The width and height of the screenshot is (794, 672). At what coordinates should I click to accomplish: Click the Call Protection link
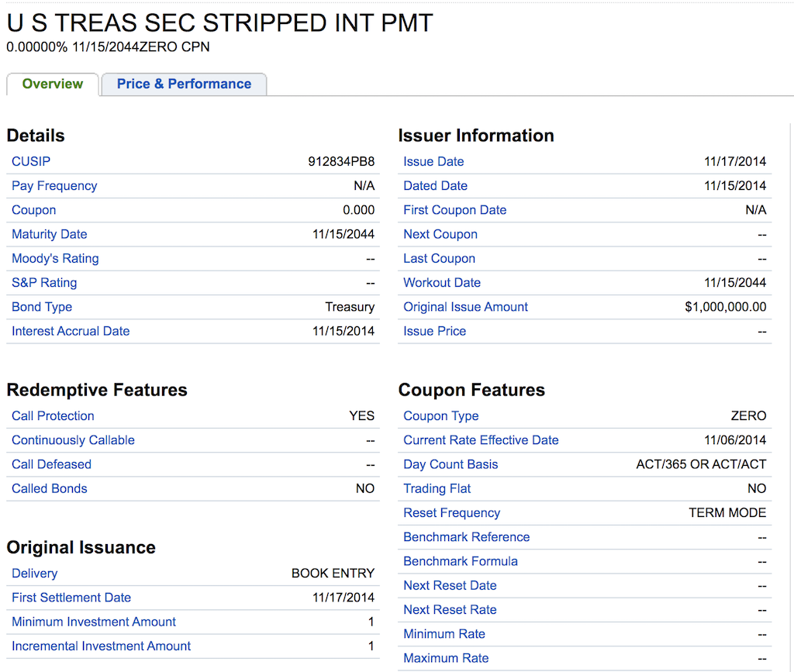52,415
